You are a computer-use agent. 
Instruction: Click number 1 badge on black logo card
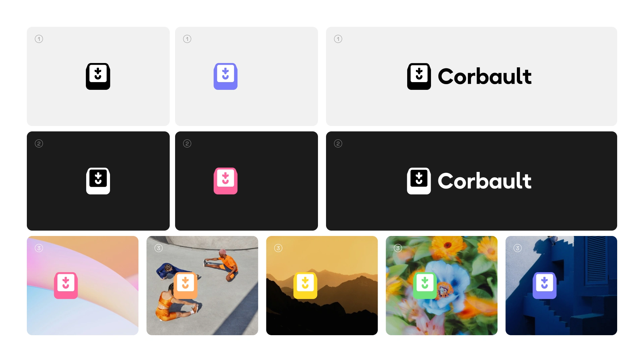pos(39,39)
